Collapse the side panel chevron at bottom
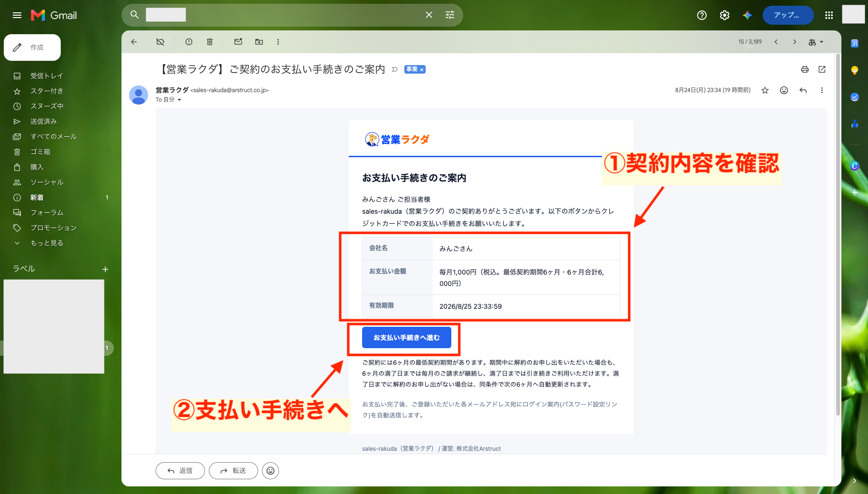The image size is (868, 494). [855, 481]
